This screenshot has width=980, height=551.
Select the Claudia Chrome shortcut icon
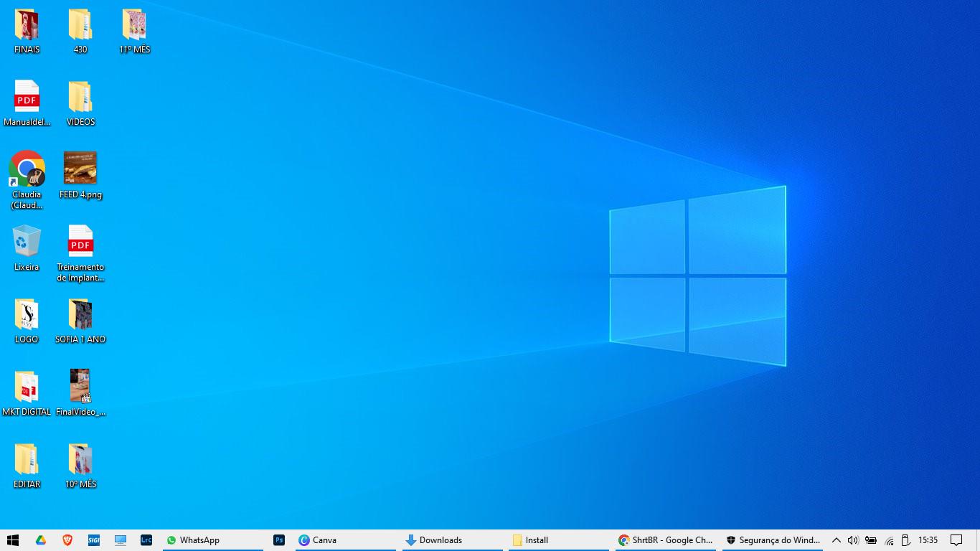click(27, 169)
